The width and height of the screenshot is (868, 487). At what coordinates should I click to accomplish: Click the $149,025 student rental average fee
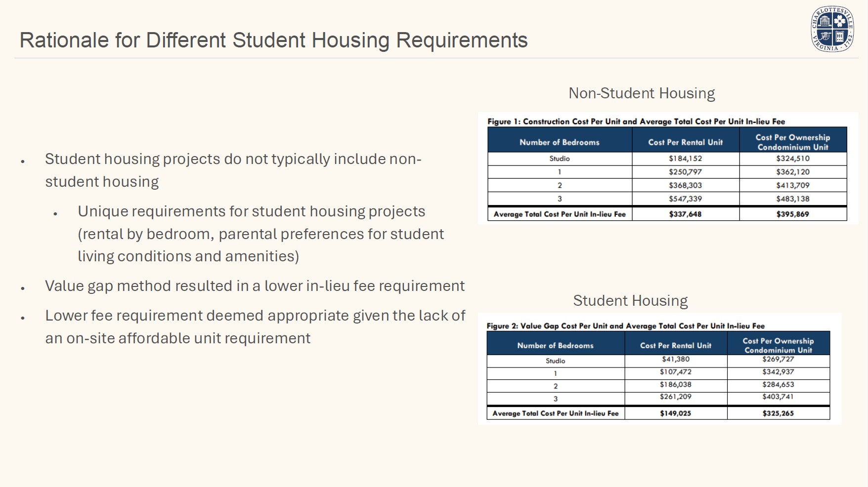click(x=675, y=413)
